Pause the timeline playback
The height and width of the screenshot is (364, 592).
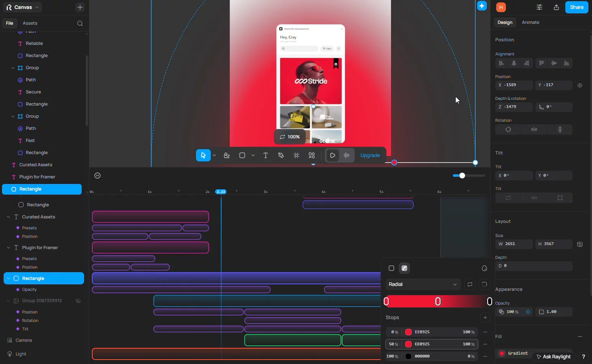pos(97,176)
